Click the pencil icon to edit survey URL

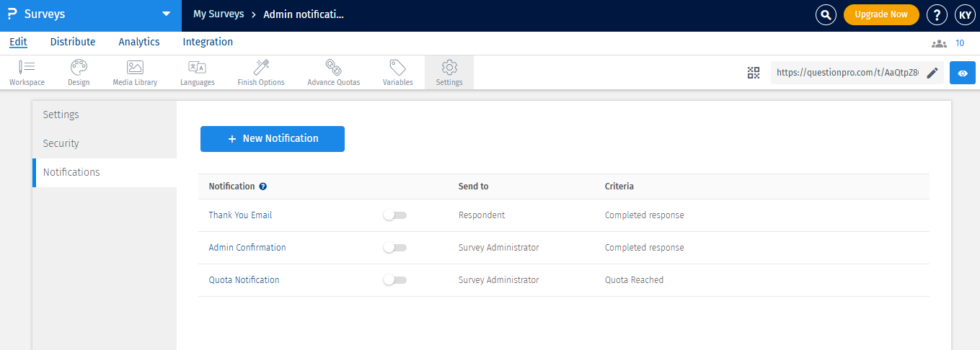pos(932,73)
